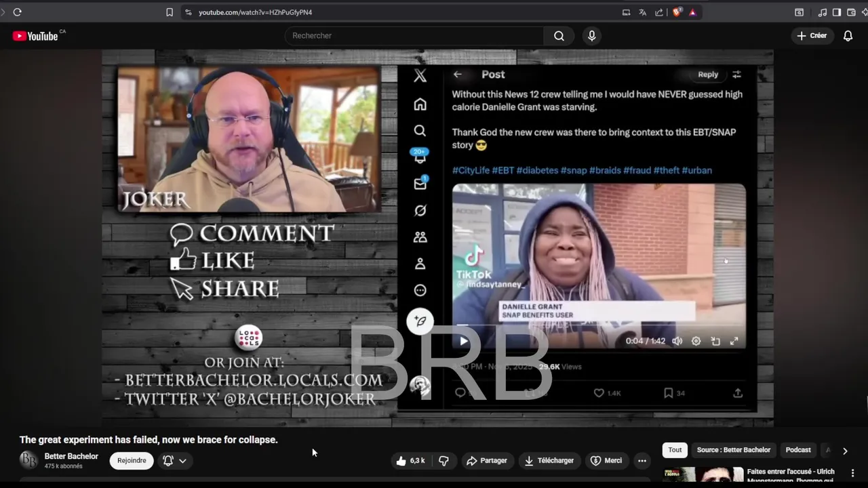Click the share page icon in address bar
This screenshot has width=868, height=488.
[x=658, y=12]
